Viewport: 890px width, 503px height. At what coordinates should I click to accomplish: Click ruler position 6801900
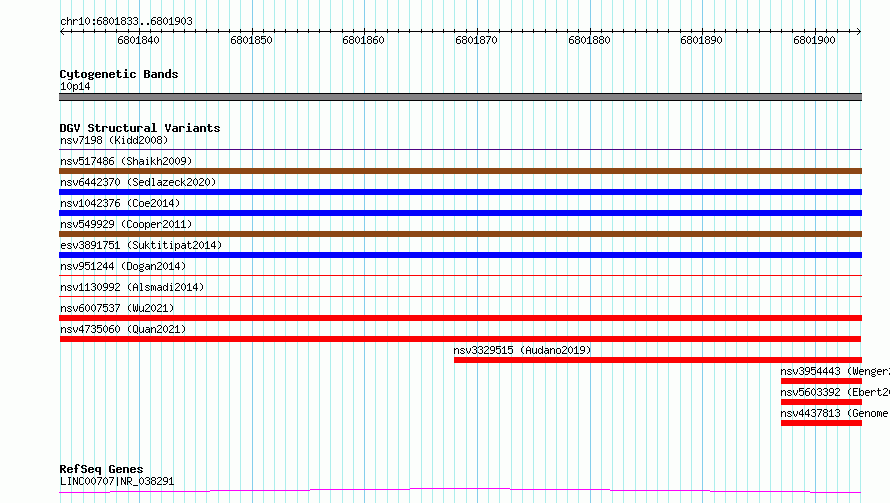[x=815, y=40]
